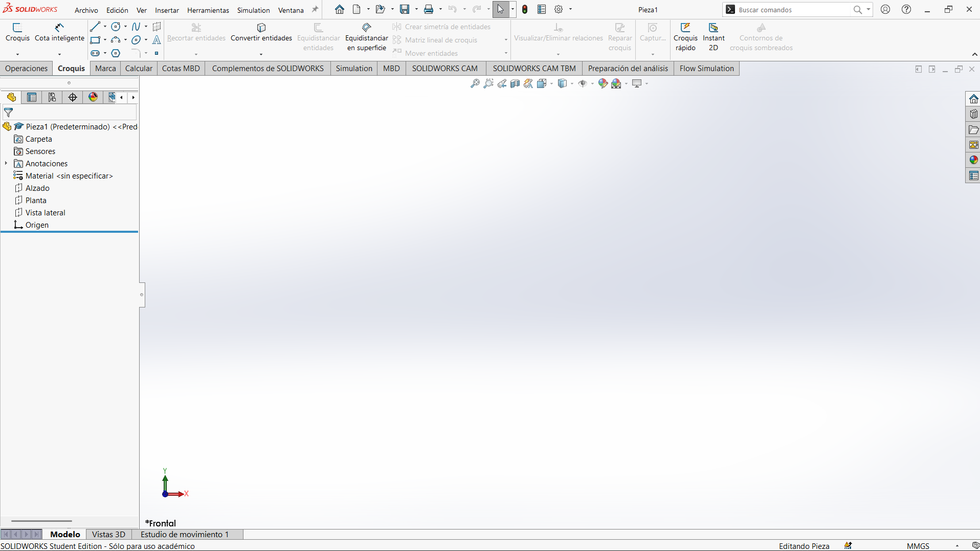980x551 pixels.
Task: Expand Convertir entidades dropdown
Action: click(x=261, y=54)
